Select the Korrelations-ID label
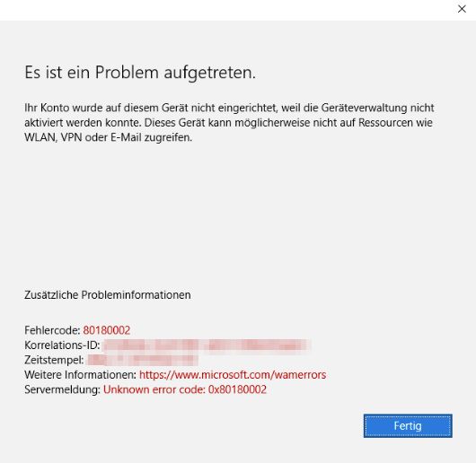476x463 pixels. (x=62, y=345)
